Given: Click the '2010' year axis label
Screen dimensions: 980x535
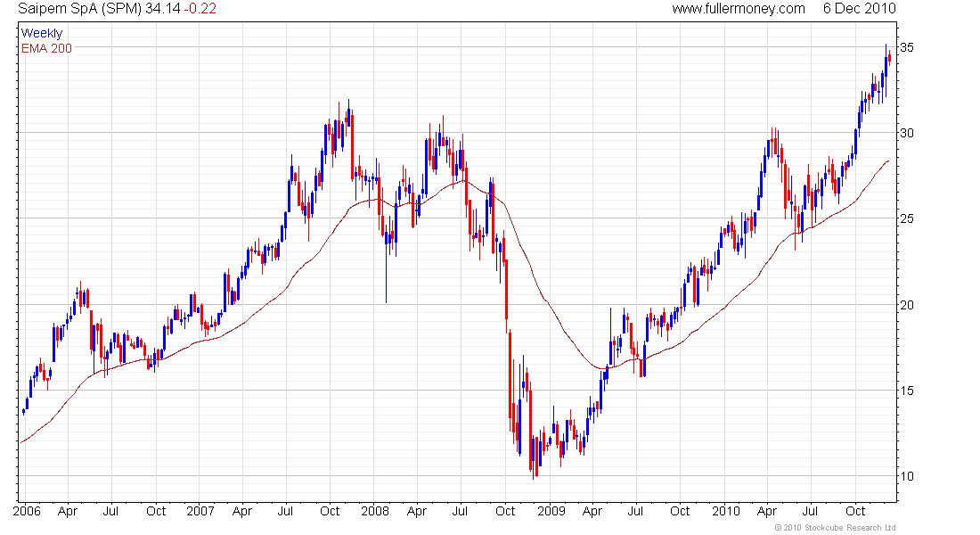Looking at the screenshot, I should click(x=726, y=511).
